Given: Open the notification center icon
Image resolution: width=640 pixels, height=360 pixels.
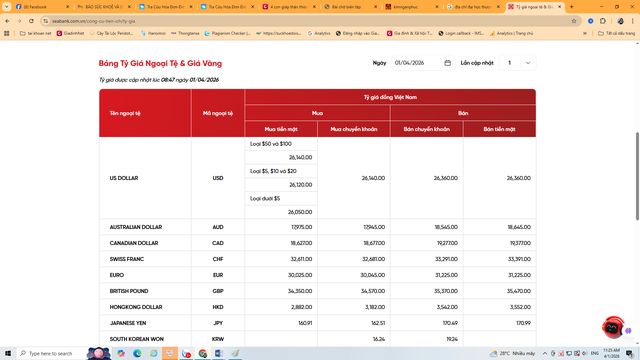Looking at the screenshot, I should click(630, 353).
